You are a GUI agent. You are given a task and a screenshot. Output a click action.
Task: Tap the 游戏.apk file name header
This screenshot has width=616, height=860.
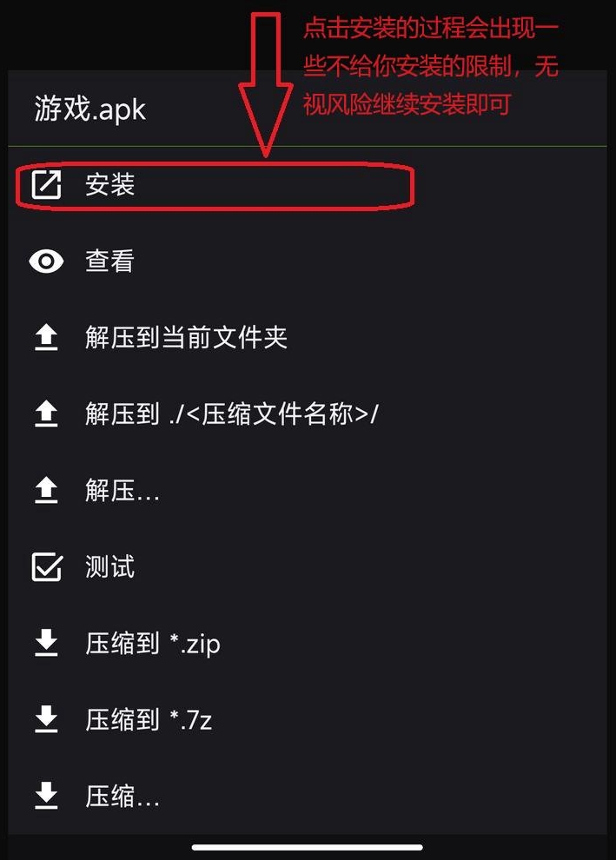(x=90, y=109)
